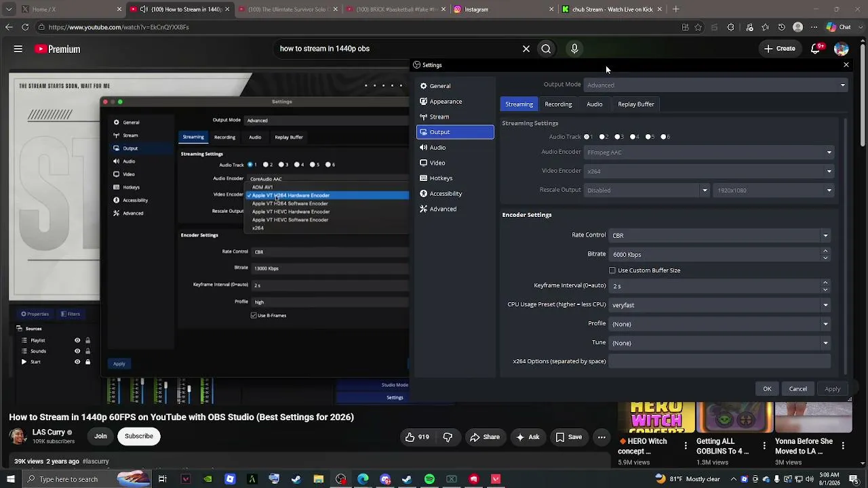Cancel the OBS Settings dialog
Screen dimensions: 868x488
pyautogui.click(x=797, y=389)
